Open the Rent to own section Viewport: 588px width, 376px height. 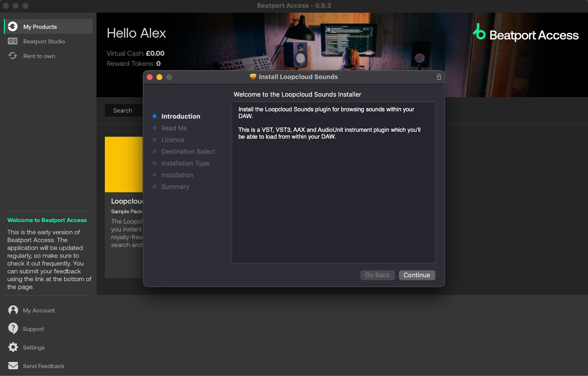tap(39, 56)
